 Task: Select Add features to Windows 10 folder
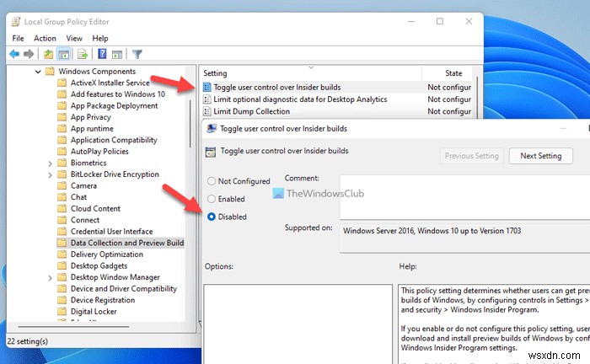(x=118, y=94)
